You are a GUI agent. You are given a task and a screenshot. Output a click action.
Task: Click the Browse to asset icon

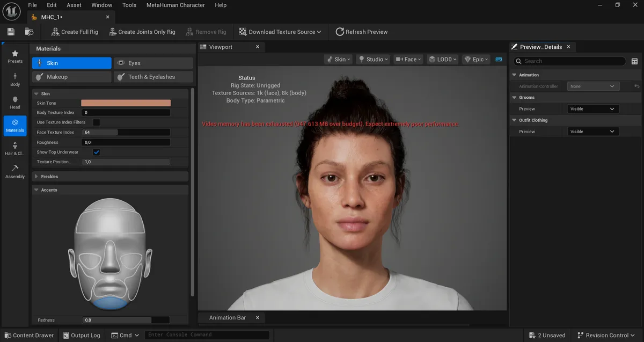click(x=30, y=32)
